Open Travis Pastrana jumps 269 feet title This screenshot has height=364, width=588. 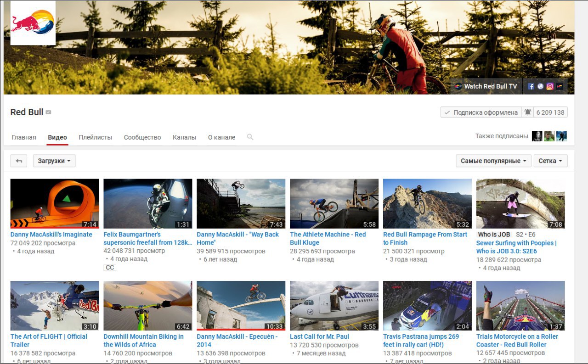421,341
